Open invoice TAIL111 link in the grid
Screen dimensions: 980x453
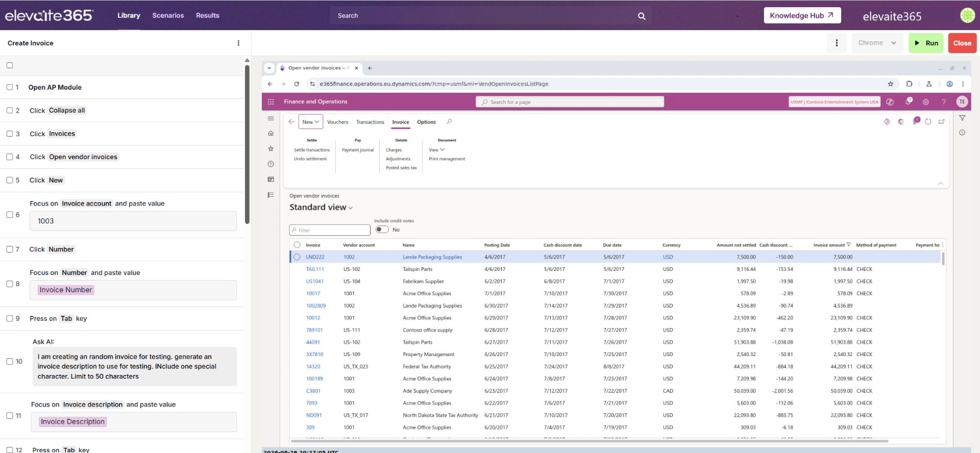[315, 269]
